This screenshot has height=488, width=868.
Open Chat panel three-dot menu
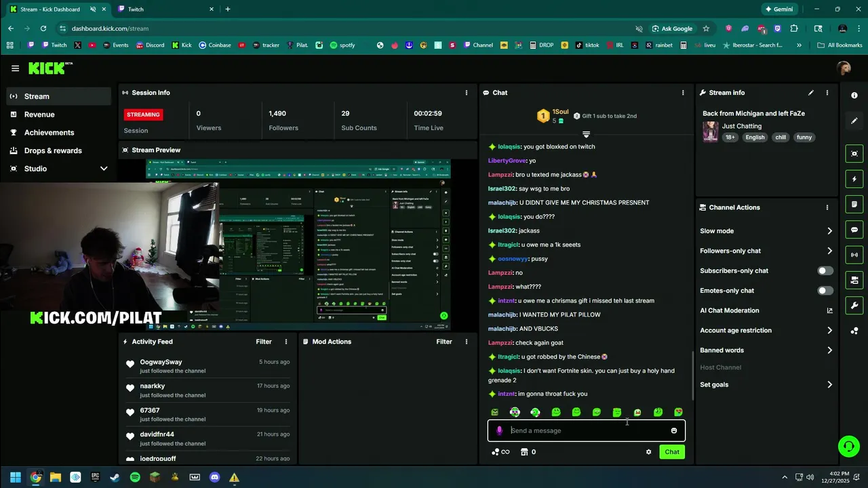coord(683,93)
